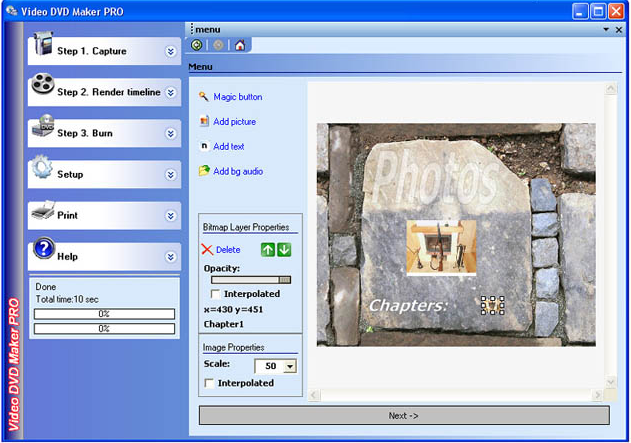
Task: Click the Next -> button
Action: click(x=404, y=415)
